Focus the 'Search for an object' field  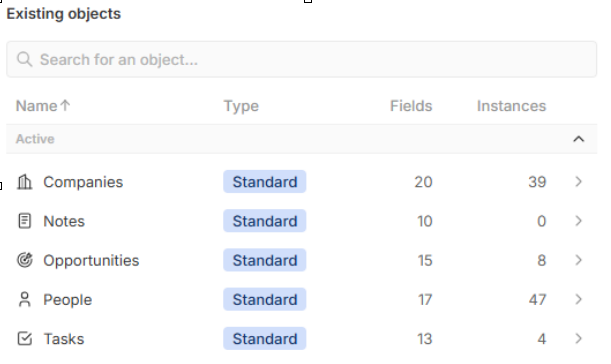(302, 59)
